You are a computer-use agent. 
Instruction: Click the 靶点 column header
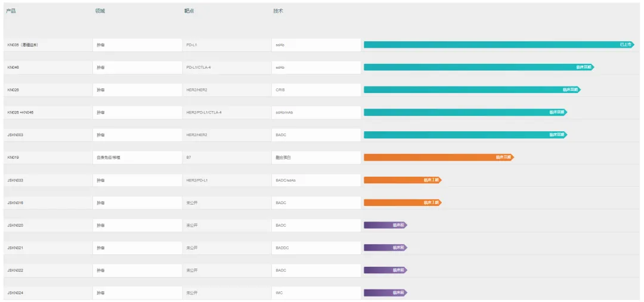pyautogui.click(x=189, y=11)
